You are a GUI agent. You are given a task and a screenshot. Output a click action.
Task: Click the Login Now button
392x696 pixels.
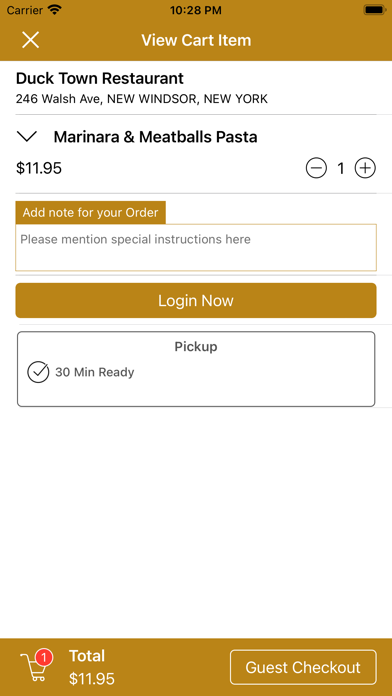point(196,301)
